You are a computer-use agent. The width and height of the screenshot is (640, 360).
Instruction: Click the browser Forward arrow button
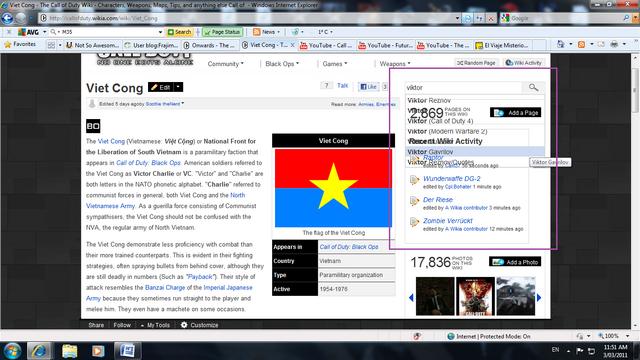tap(21, 18)
